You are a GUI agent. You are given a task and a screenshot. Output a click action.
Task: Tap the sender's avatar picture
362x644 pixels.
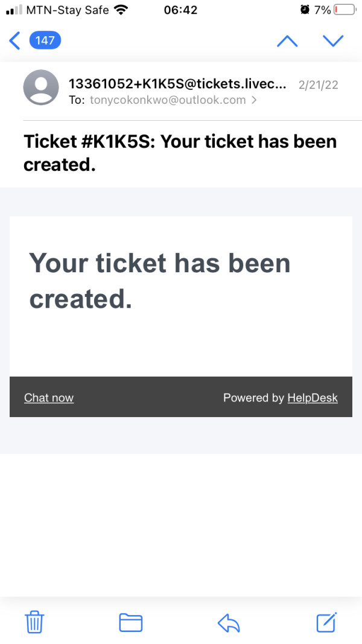tap(41, 88)
